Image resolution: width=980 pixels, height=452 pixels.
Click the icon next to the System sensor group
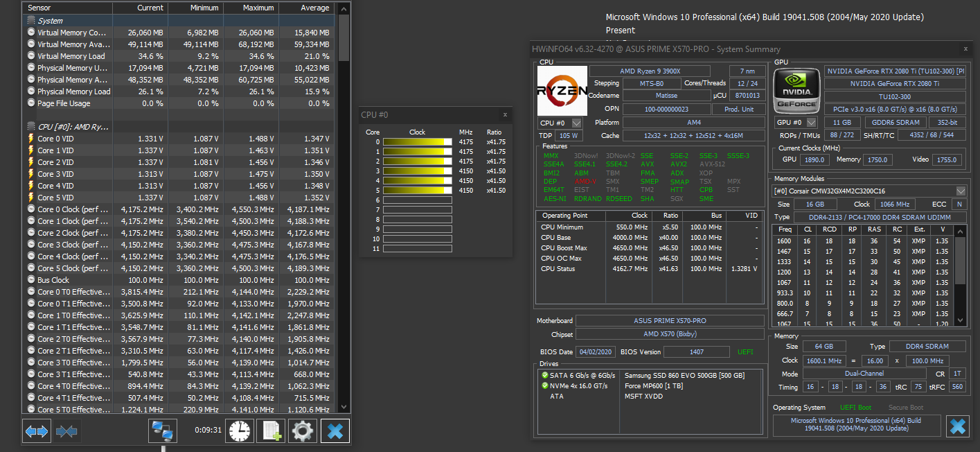(31, 21)
